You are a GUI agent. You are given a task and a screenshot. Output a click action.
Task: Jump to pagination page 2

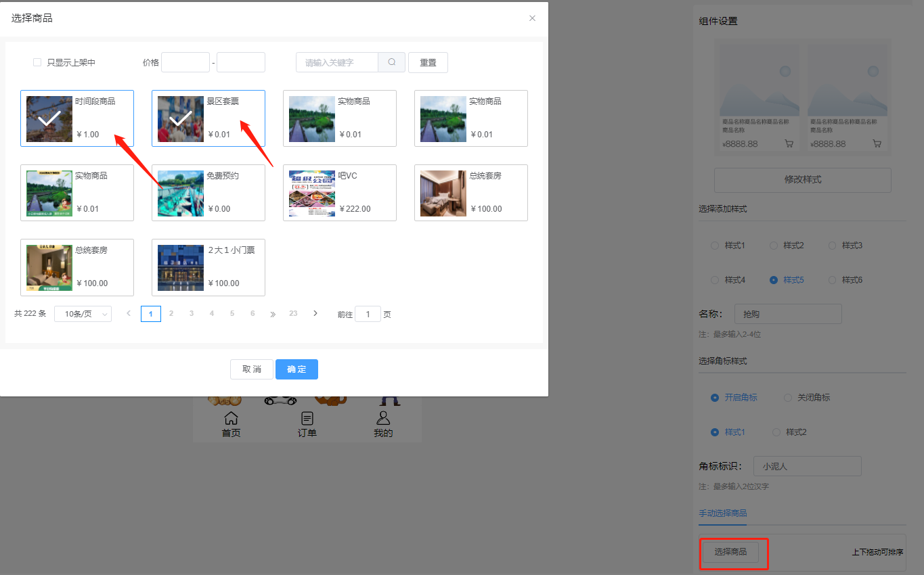(171, 313)
